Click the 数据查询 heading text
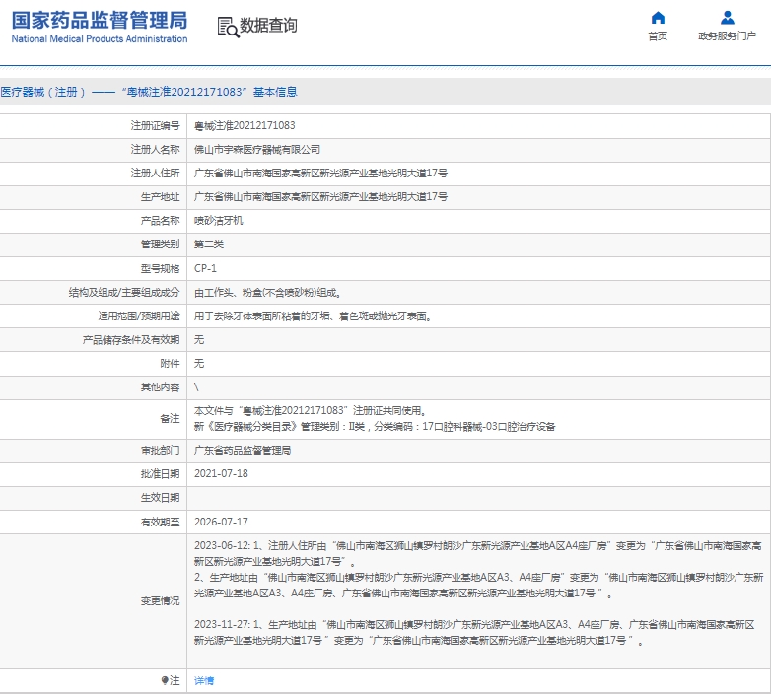 tap(268, 25)
